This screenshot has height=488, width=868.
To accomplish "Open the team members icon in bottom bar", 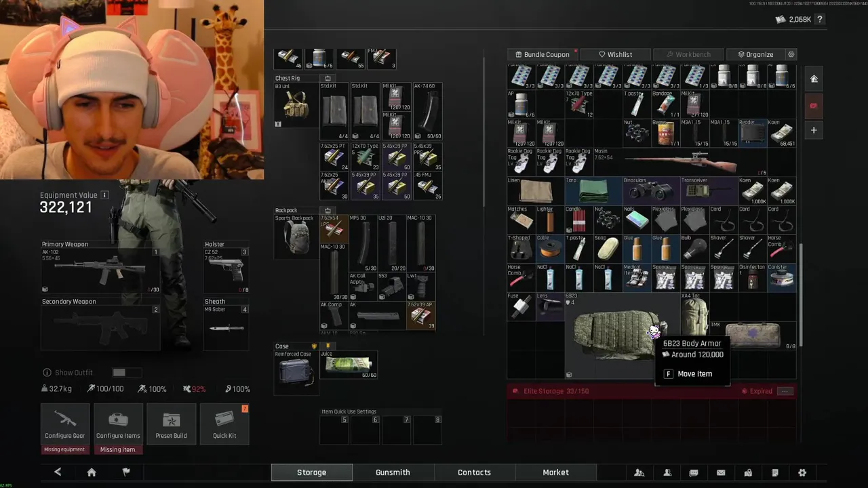I will coord(639,472).
